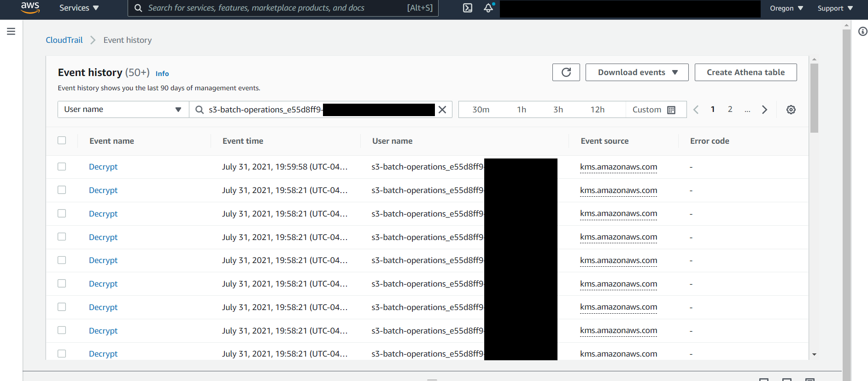868x381 pixels.
Task: Click the top services search field
Action: pyautogui.click(x=283, y=8)
